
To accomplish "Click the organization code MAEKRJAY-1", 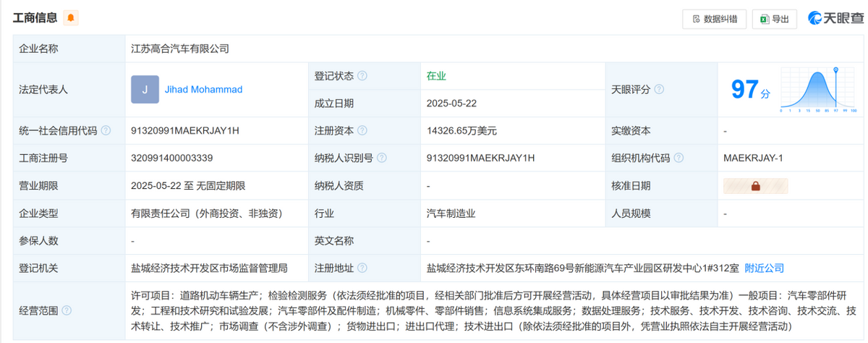I will pyautogui.click(x=754, y=158).
